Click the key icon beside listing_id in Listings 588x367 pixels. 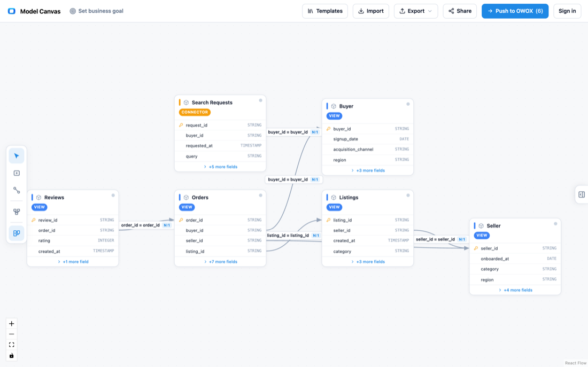tap(329, 220)
